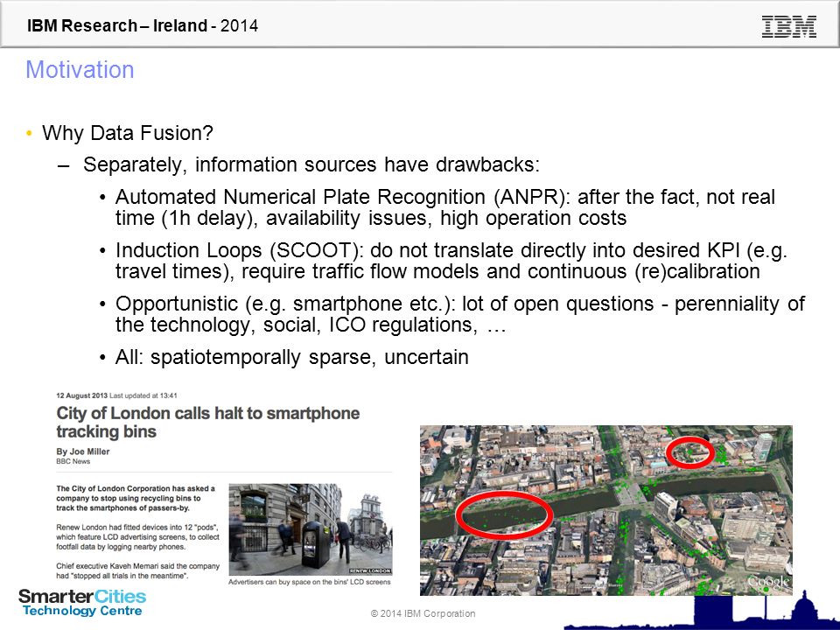
Task: Click 'Renew London had fitted devices' paragraph
Action: coord(137,536)
